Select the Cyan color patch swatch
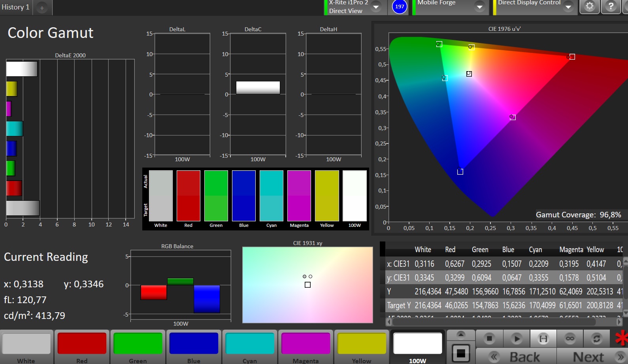The width and height of the screenshot is (628, 364). click(250, 343)
